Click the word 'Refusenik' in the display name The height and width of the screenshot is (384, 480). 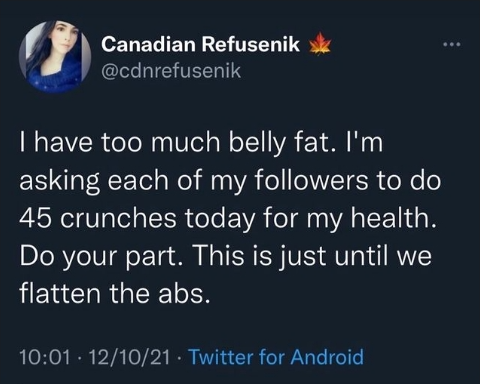251,44
